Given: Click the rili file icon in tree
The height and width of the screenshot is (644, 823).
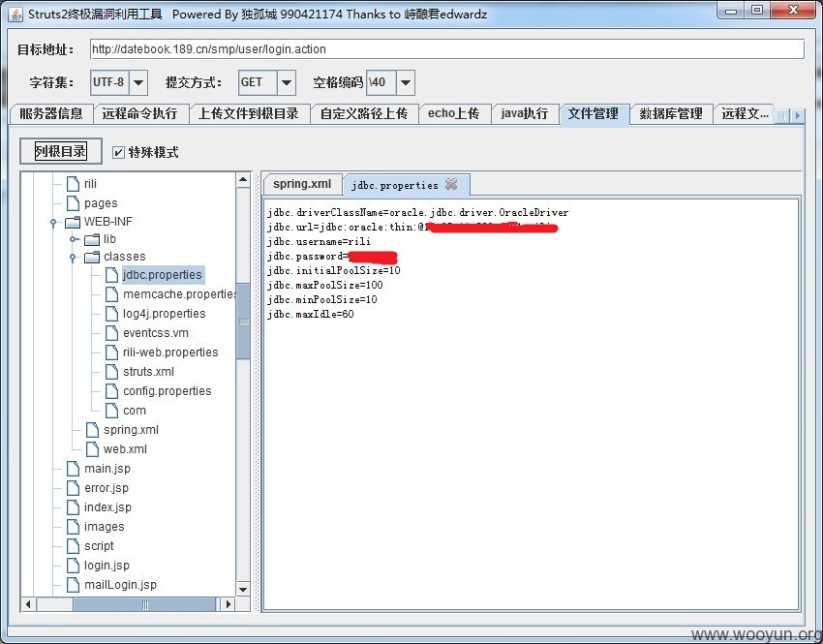Looking at the screenshot, I should click(73, 184).
